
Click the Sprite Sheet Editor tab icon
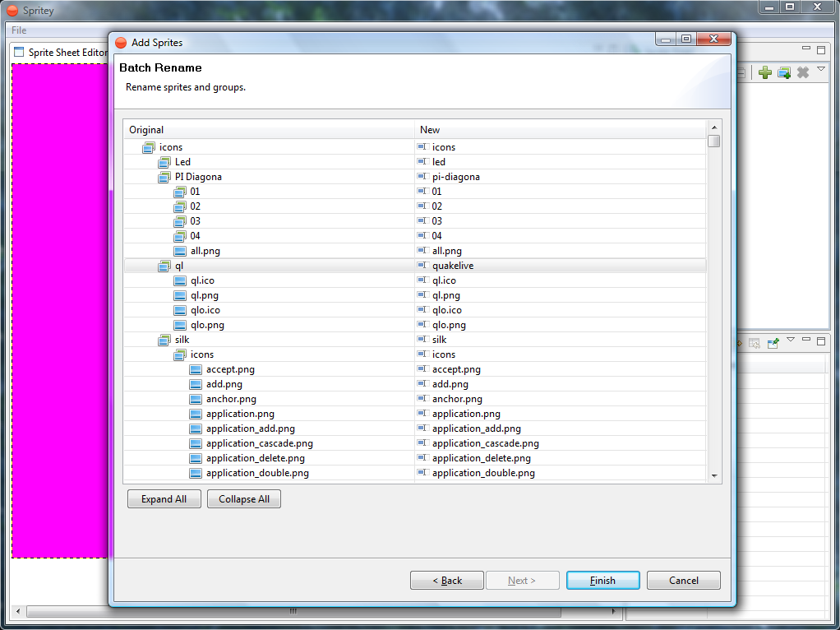pyautogui.click(x=19, y=52)
